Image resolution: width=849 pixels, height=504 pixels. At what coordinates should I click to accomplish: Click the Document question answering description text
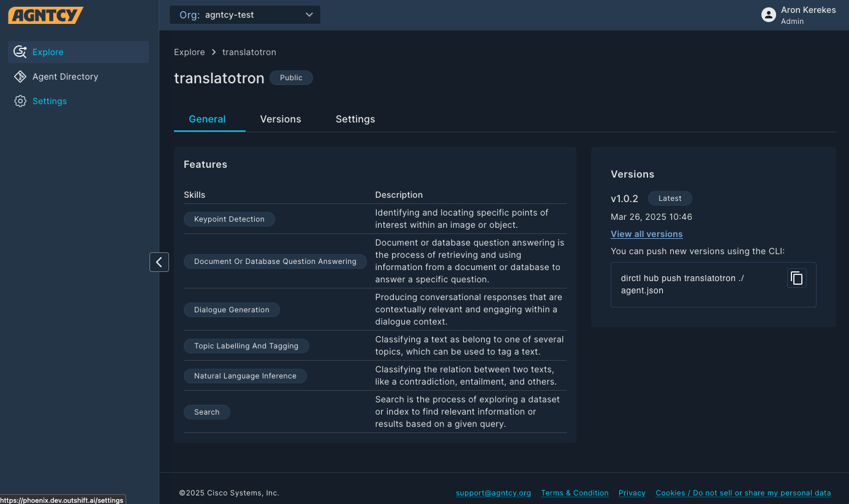[x=470, y=261]
